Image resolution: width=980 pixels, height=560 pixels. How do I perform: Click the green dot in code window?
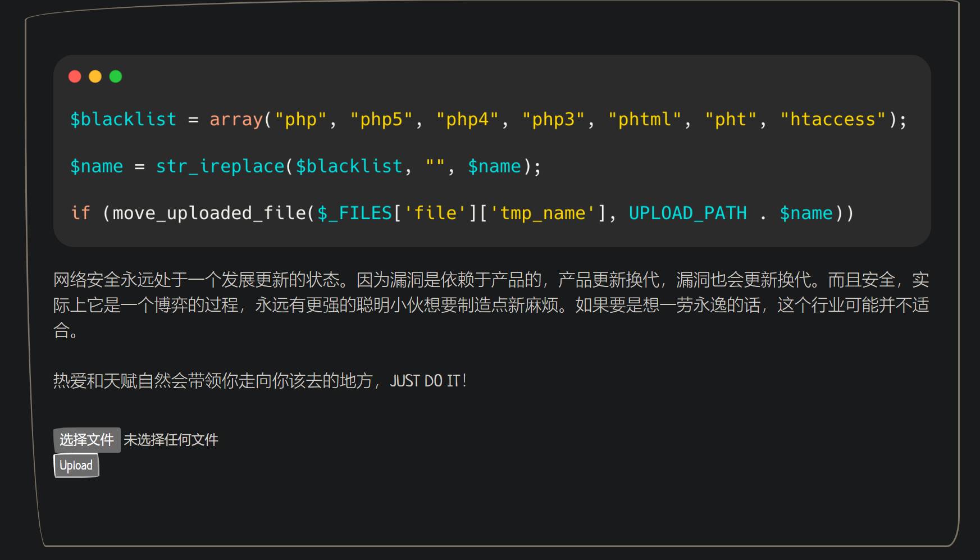click(116, 76)
